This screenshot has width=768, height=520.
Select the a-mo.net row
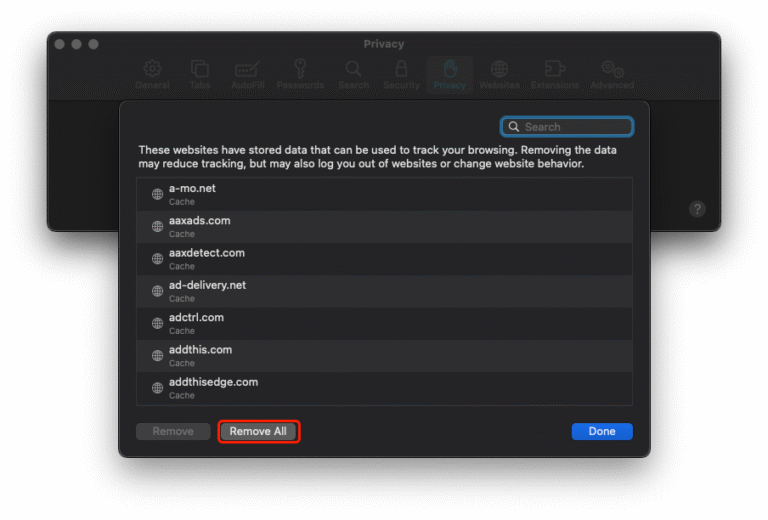click(384, 194)
